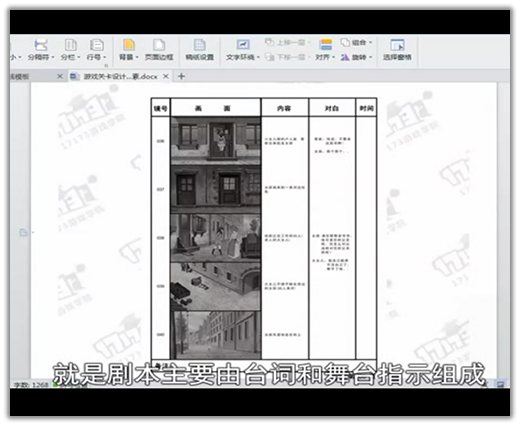Screen dimensions: 520x426
Task: Click shot number 038 cell
Action: pos(161,238)
